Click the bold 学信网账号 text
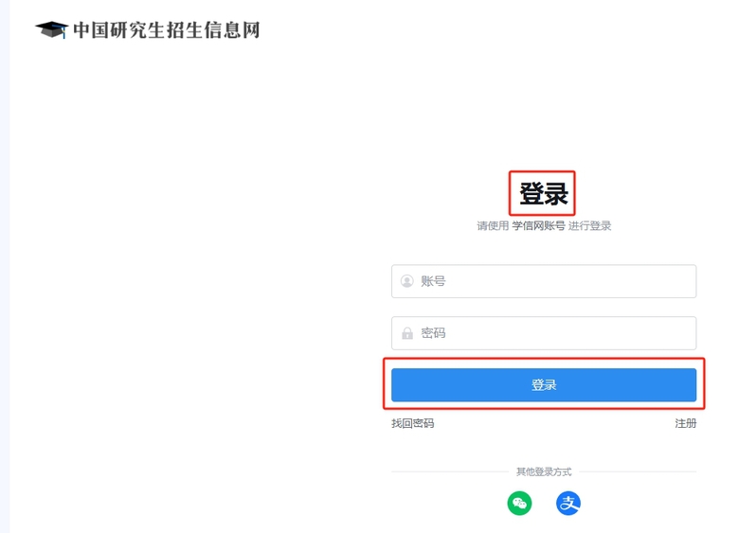 (x=538, y=226)
